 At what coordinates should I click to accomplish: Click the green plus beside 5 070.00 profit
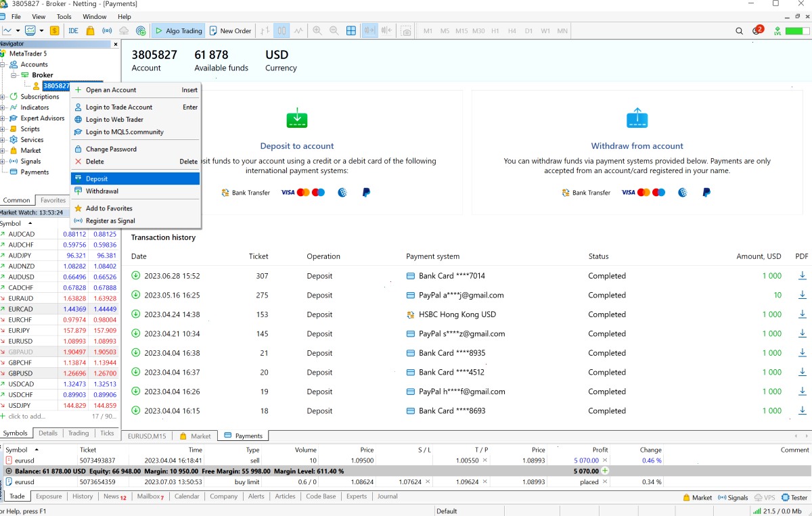tap(605, 471)
